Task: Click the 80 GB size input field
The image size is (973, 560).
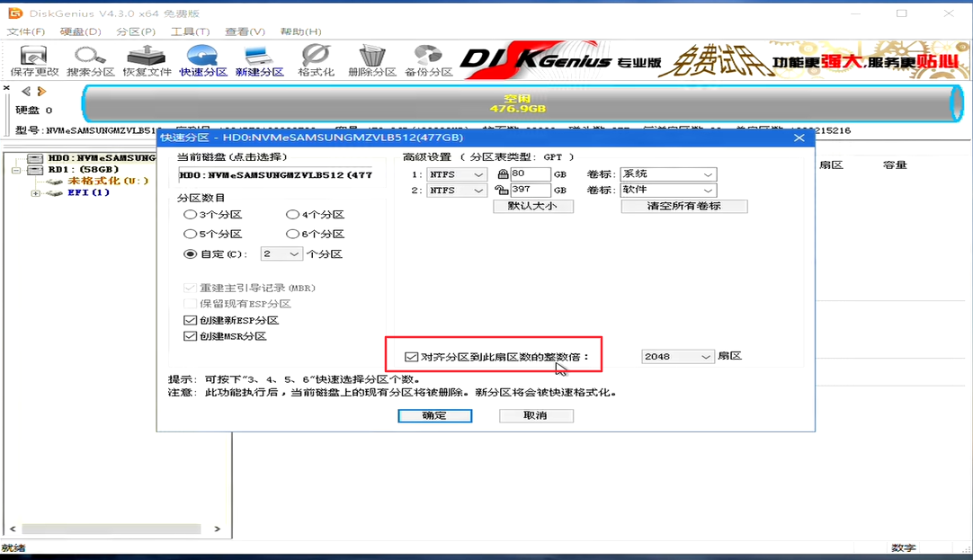Action: (530, 174)
